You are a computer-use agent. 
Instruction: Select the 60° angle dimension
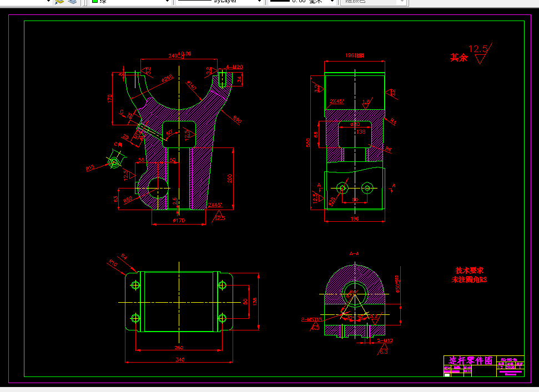click(169, 133)
